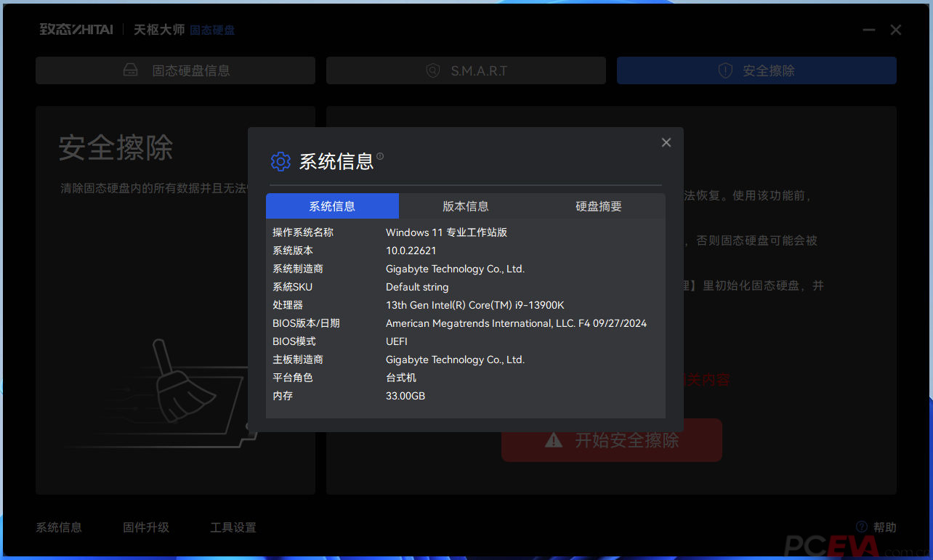Click the shield icon on 安全擦除 tab

725,70
